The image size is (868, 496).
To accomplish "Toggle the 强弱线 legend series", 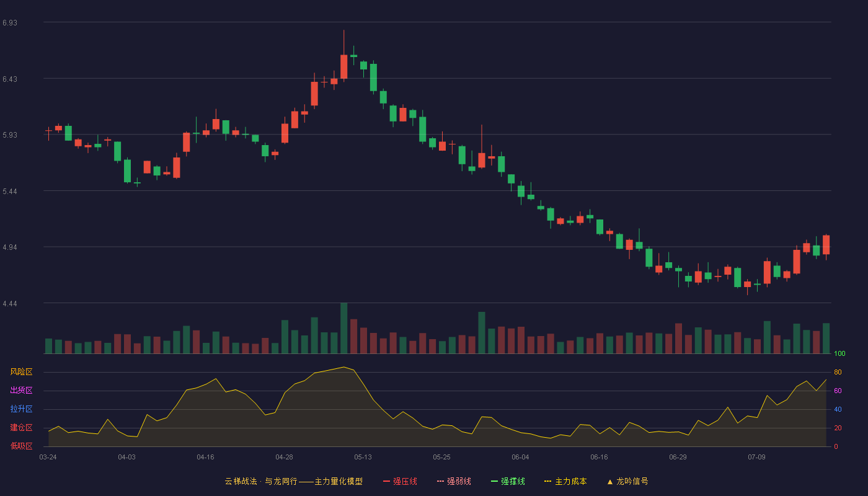I will click(454, 481).
